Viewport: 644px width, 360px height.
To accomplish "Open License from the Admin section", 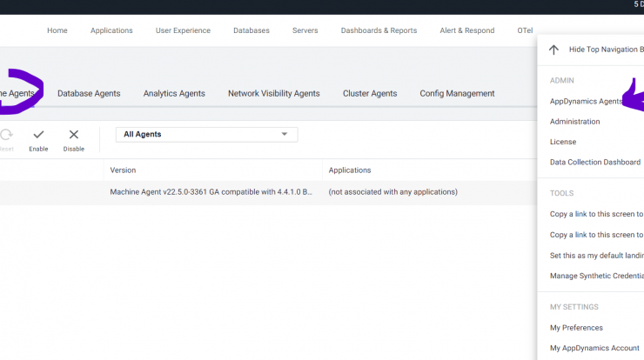I will click(563, 142).
